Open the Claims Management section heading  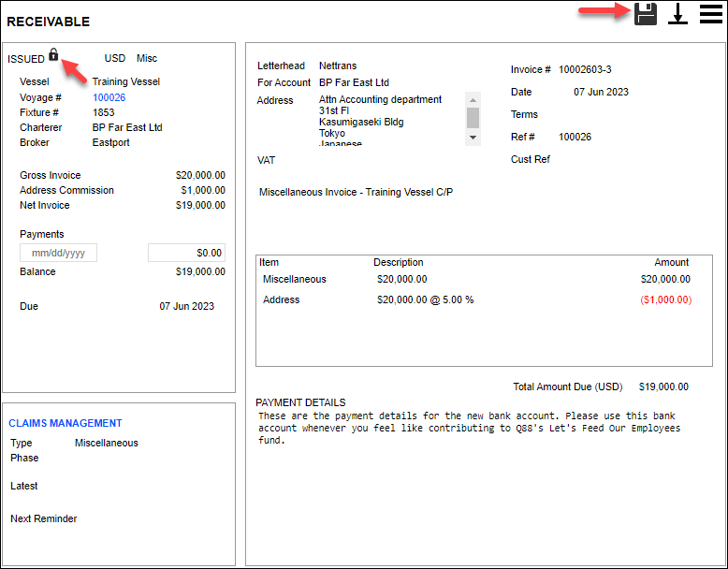66,423
